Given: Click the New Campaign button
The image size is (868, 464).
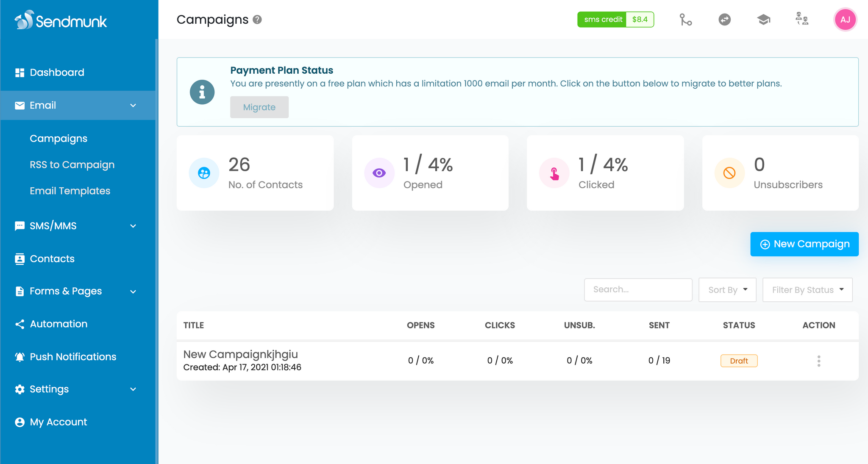Looking at the screenshot, I should point(804,244).
